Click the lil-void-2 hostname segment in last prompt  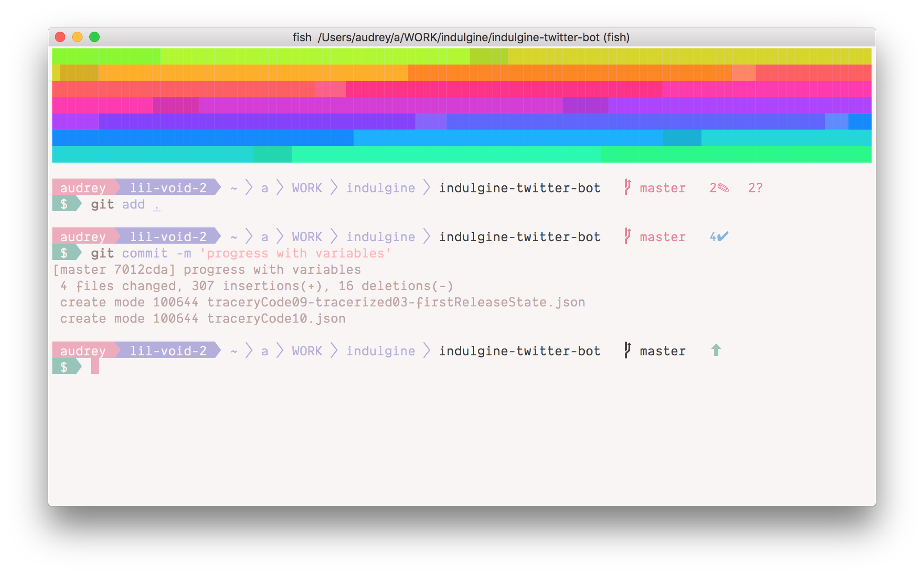[x=168, y=350]
